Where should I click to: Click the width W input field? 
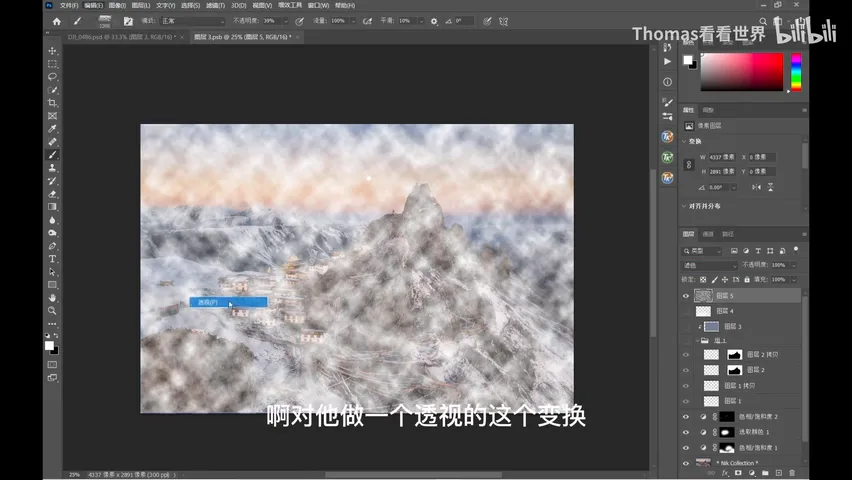click(x=722, y=157)
